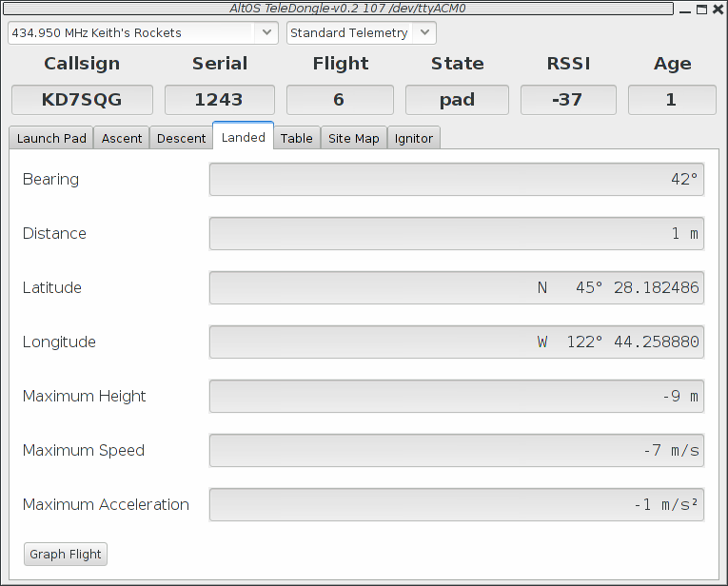Screen dimensions: 728x586
Task: Open the Site Map tab
Action: pyautogui.click(x=353, y=138)
